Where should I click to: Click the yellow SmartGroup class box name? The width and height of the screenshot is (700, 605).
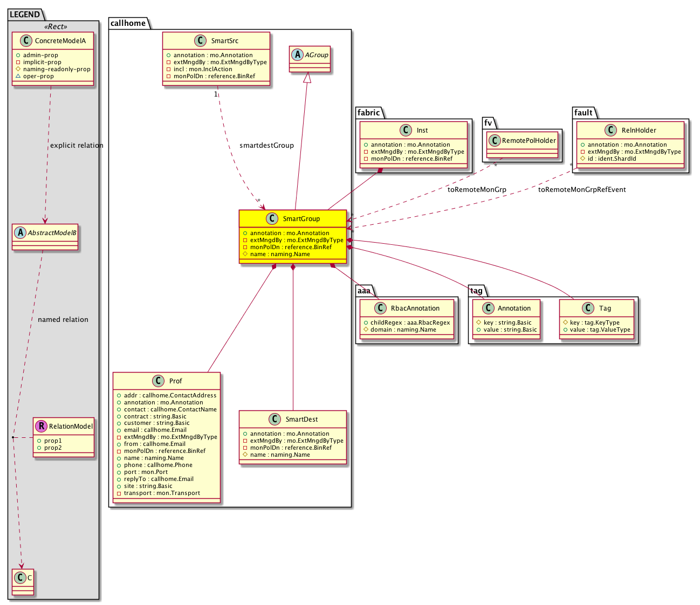(301, 218)
